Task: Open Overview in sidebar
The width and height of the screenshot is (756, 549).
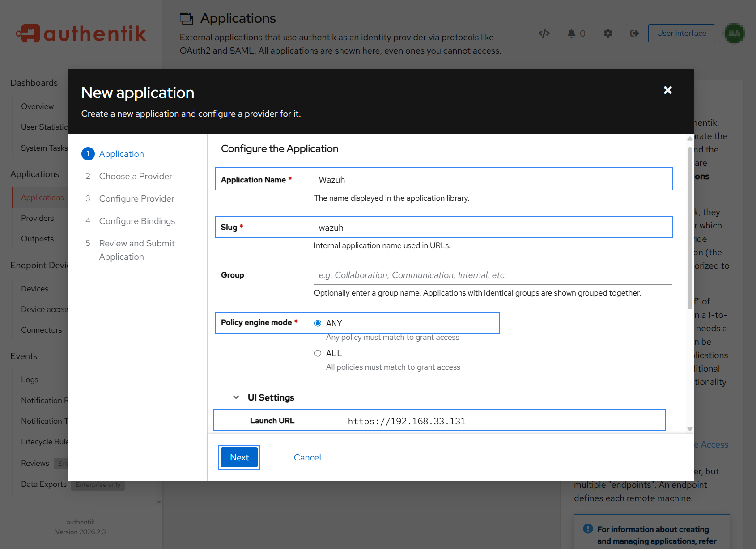Action: (37, 106)
